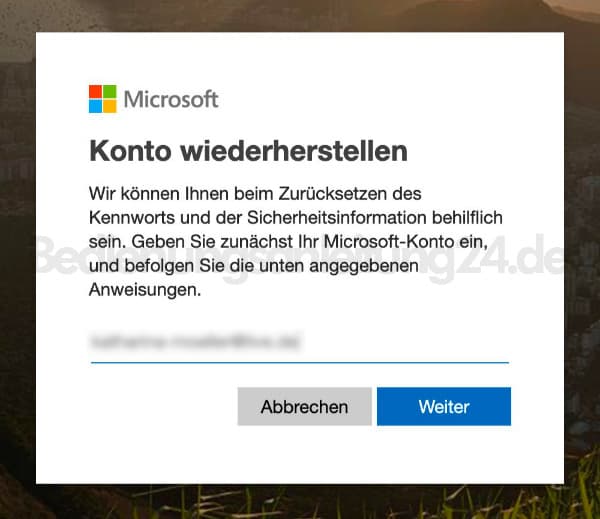This screenshot has width=600, height=519.
Task: Click the blue square of Microsoft logo
Action: tap(95, 106)
